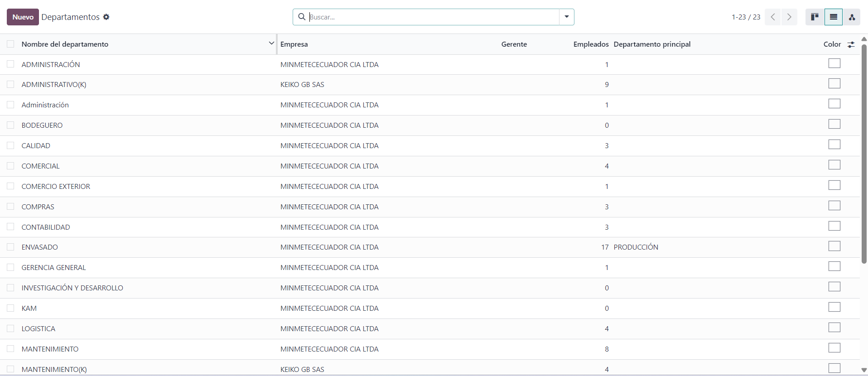
Task: Toggle sort arrow on Nombre del departamento
Action: (271, 43)
